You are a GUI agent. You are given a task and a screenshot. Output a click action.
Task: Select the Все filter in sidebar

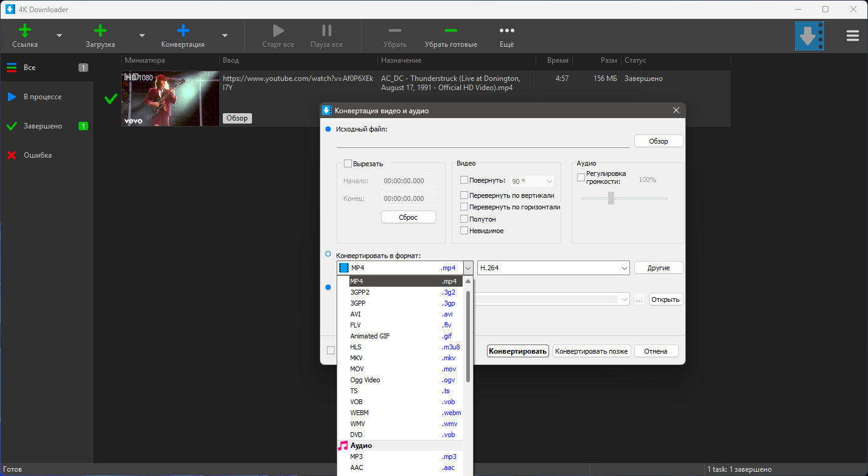[47, 68]
